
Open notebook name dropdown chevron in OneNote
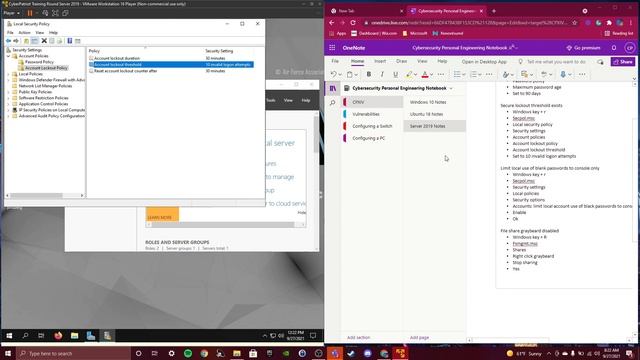[x=451, y=88]
